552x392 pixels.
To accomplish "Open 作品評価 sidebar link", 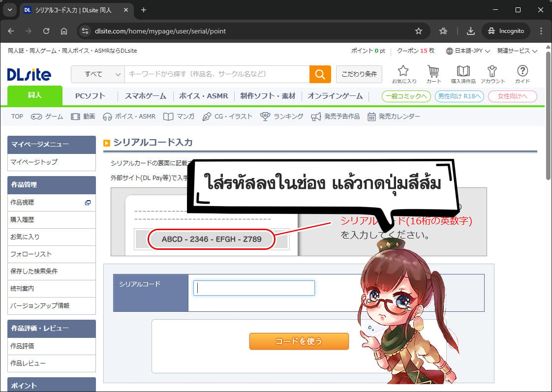I will click(x=51, y=346).
